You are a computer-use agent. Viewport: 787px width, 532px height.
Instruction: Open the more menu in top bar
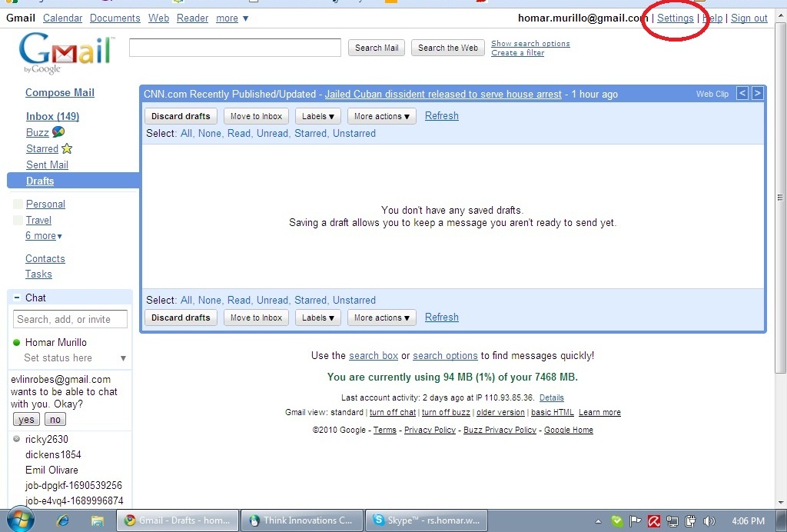[232, 18]
